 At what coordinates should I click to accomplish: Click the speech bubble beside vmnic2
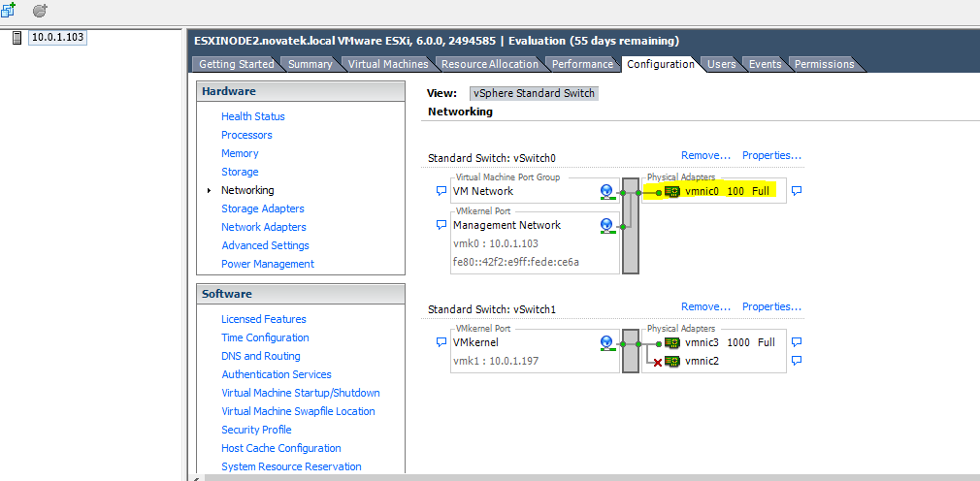pyautogui.click(x=797, y=361)
